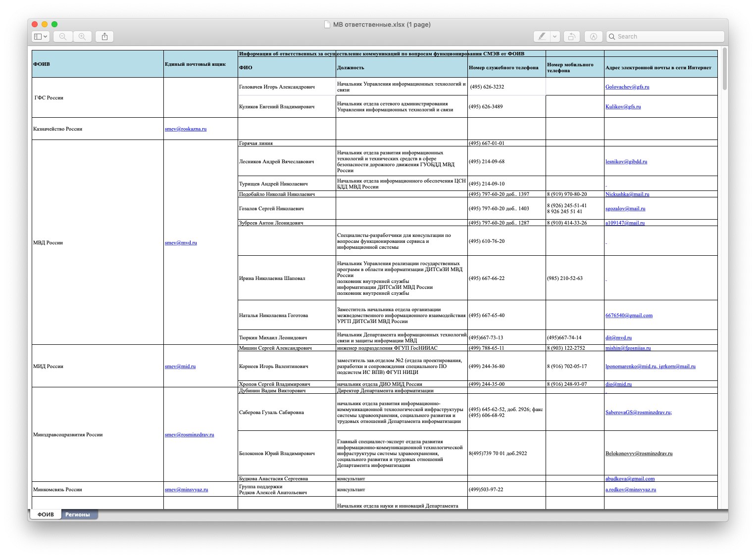Viewport: 756px width, 558px height.
Task: Open link mishin@fgosniias.ru
Action: (628, 348)
